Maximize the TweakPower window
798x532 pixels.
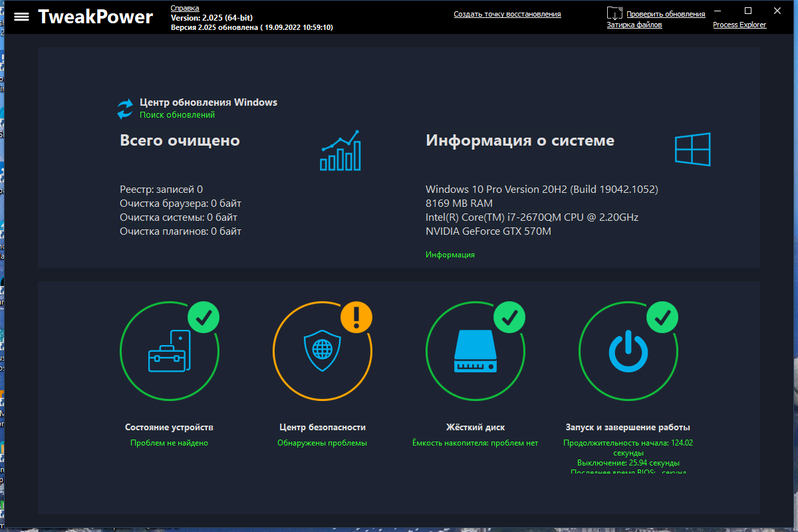click(748, 11)
